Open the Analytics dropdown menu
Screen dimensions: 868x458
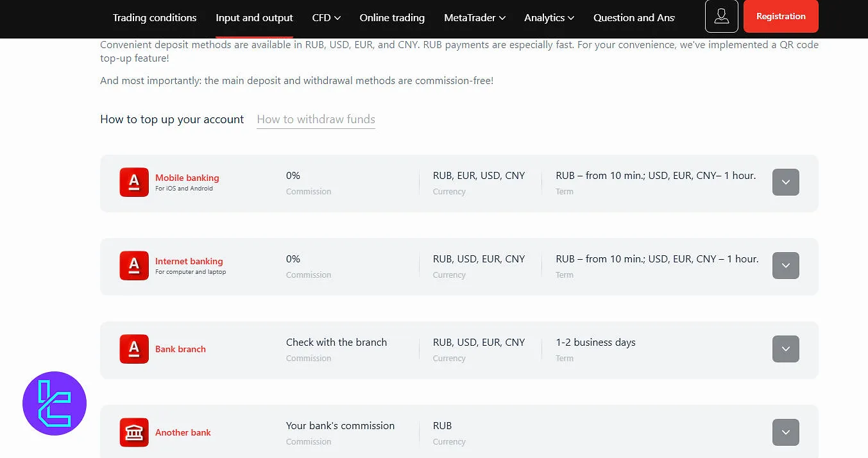(549, 18)
